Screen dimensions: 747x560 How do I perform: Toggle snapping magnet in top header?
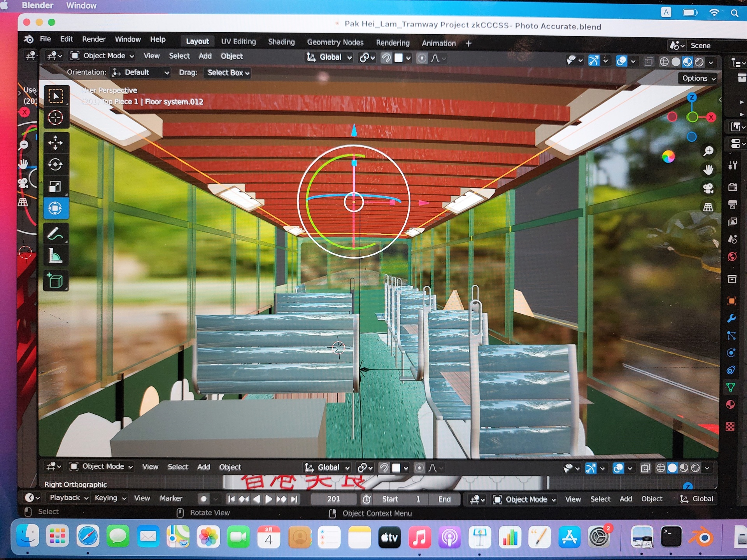point(386,58)
